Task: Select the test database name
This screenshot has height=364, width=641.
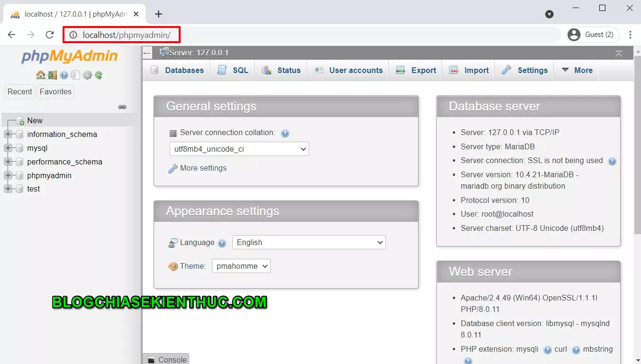Action: (x=34, y=189)
